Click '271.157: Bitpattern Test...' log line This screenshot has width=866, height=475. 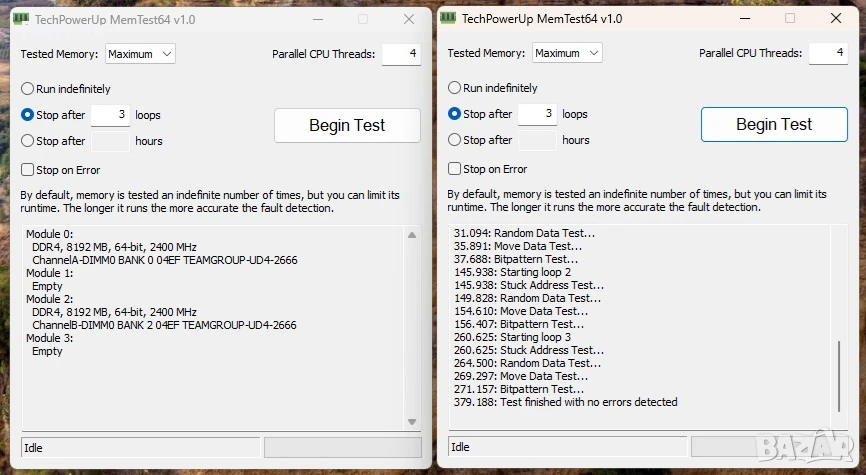point(519,389)
